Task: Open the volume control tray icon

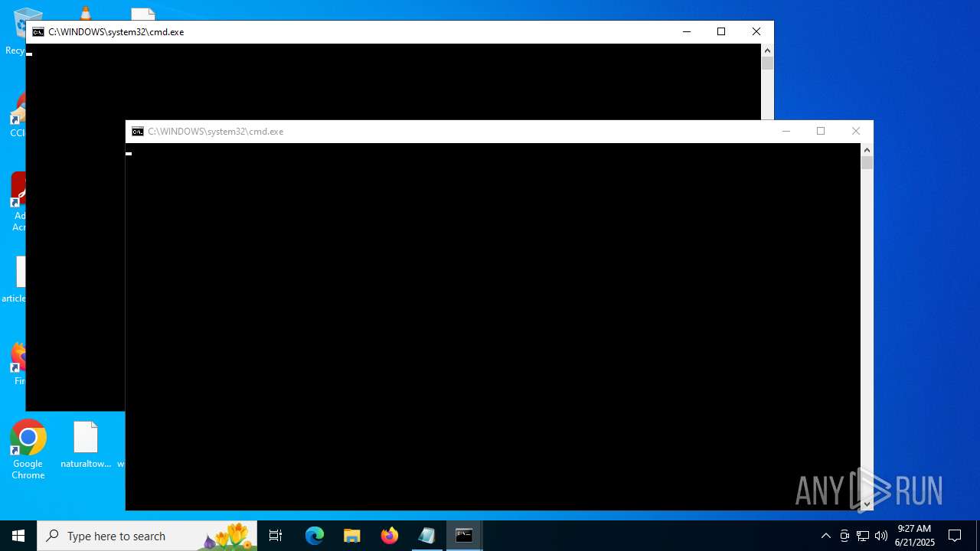Action: tap(881, 536)
